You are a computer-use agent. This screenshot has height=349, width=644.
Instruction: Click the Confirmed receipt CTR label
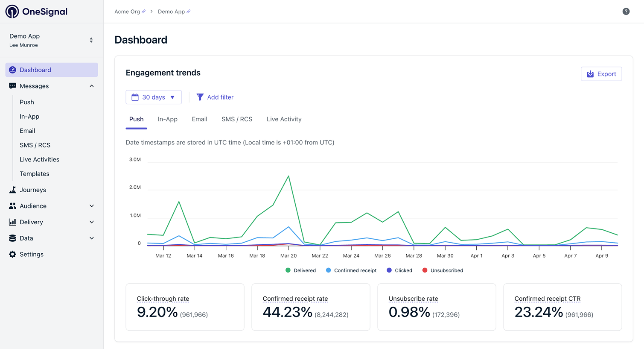(548, 299)
